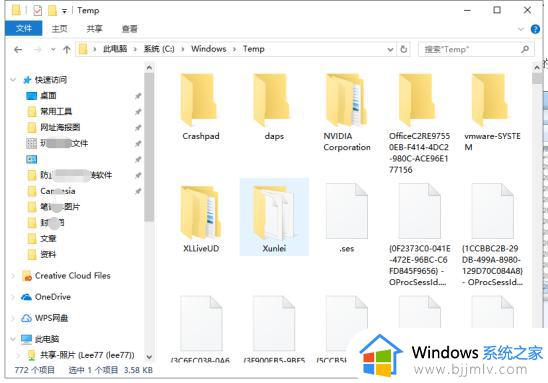Screen dimensions: 548x383
Task: Select OneDrive in navigation pane
Action: pos(53,297)
